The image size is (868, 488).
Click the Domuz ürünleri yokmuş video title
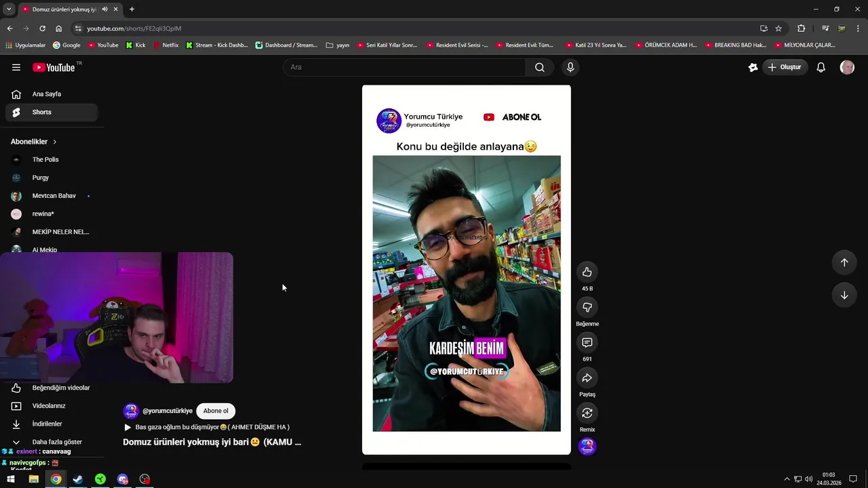pos(212,442)
